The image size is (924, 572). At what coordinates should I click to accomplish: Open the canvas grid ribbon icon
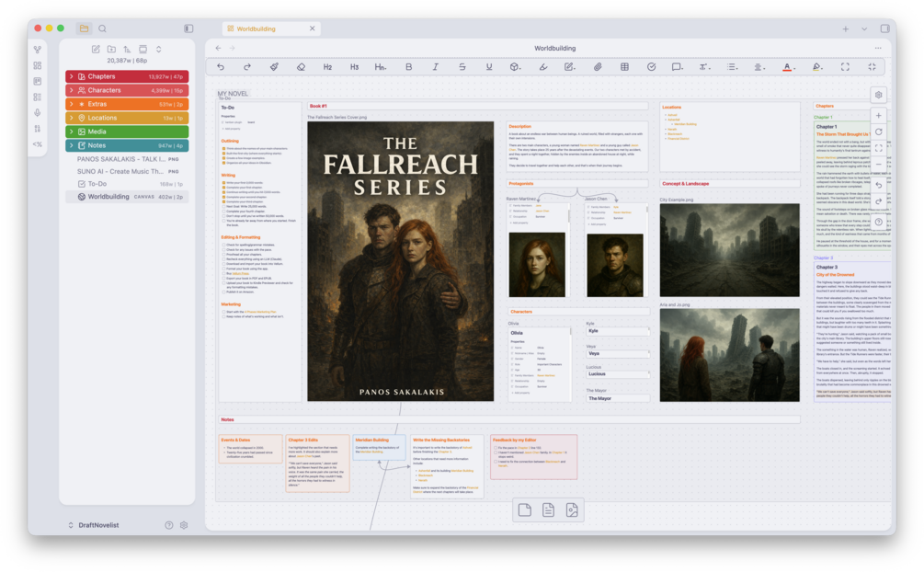(38, 65)
